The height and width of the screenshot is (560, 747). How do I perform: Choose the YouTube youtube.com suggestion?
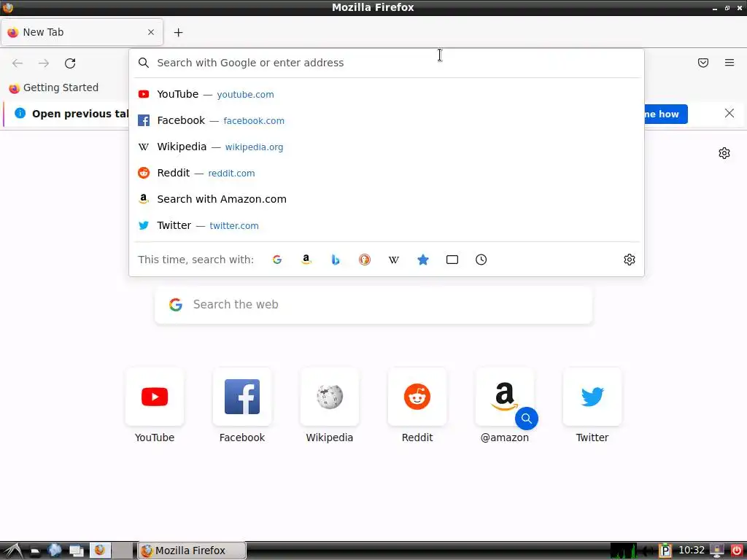[x=387, y=94]
